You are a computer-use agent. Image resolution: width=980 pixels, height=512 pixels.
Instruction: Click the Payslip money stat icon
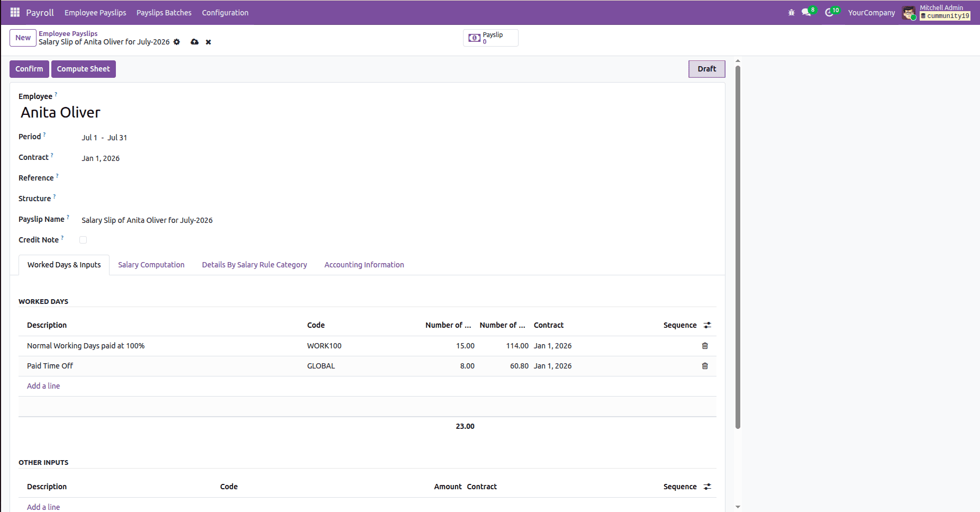[x=475, y=38]
